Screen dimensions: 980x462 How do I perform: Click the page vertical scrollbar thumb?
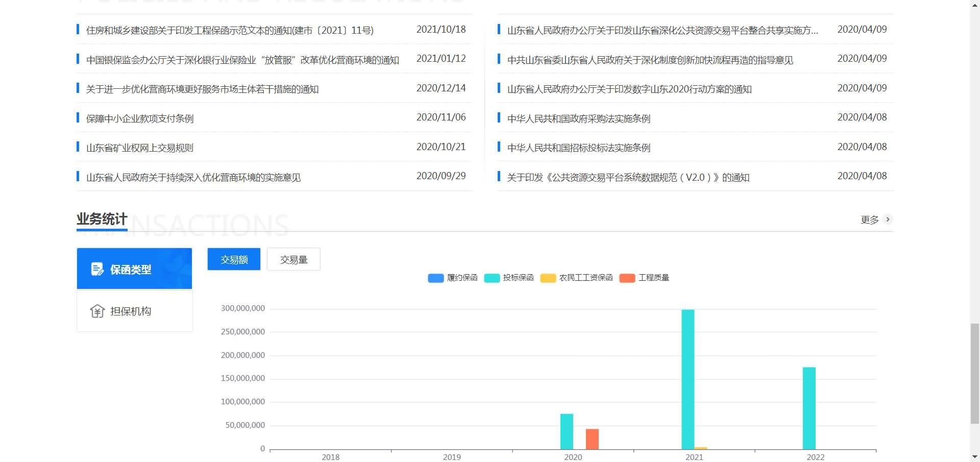(x=974, y=373)
